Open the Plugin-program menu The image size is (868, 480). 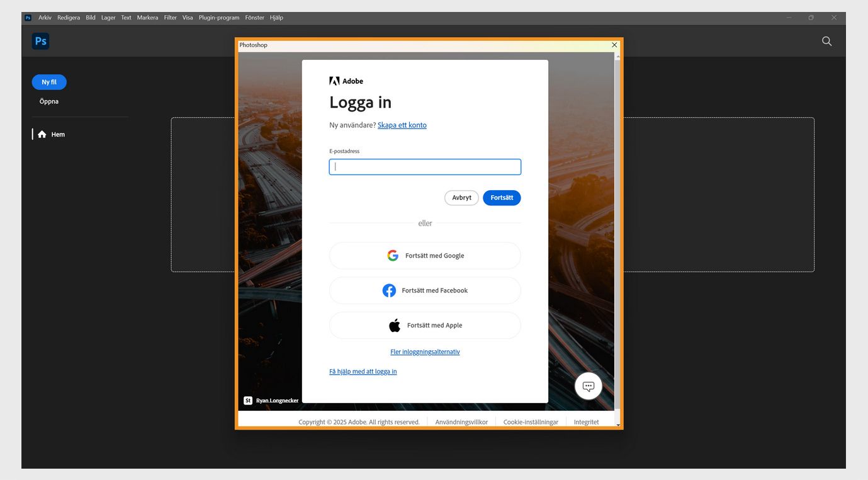point(219,18)
